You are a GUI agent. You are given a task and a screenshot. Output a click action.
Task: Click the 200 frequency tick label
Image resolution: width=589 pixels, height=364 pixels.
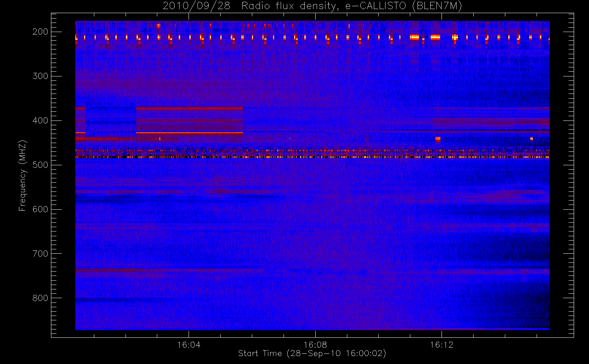coord(40,32)
